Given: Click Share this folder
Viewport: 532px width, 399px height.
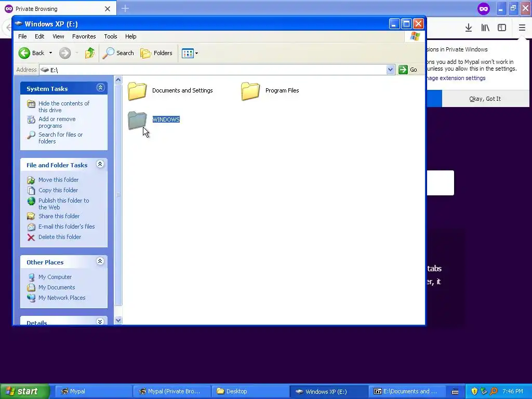Looking at the screenshot, I should point(59,216).
